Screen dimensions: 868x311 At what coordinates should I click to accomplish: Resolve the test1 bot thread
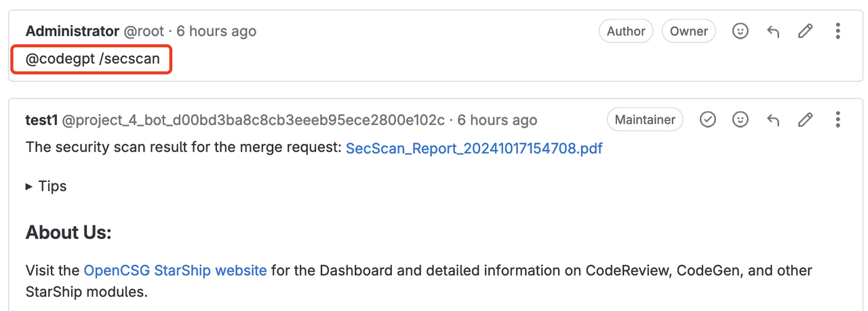[x=707, y=120]
